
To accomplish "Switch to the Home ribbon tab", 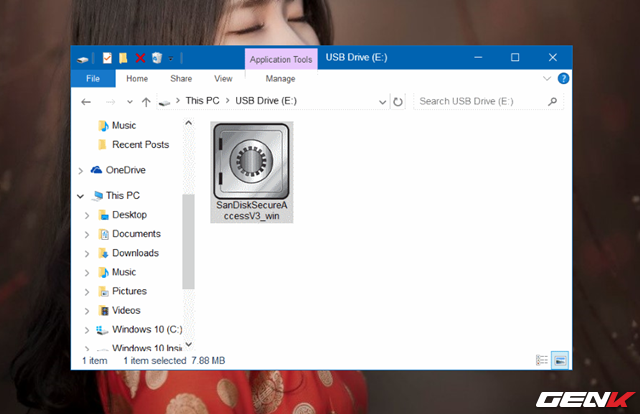I will pyautogui.click(x=137, y=78).
